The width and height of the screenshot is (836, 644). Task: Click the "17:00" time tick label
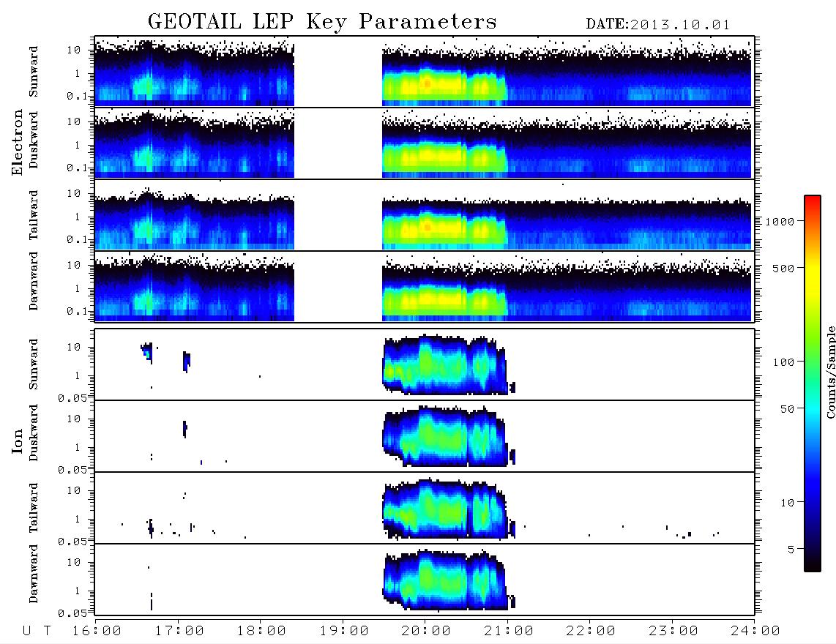(179, 632)
